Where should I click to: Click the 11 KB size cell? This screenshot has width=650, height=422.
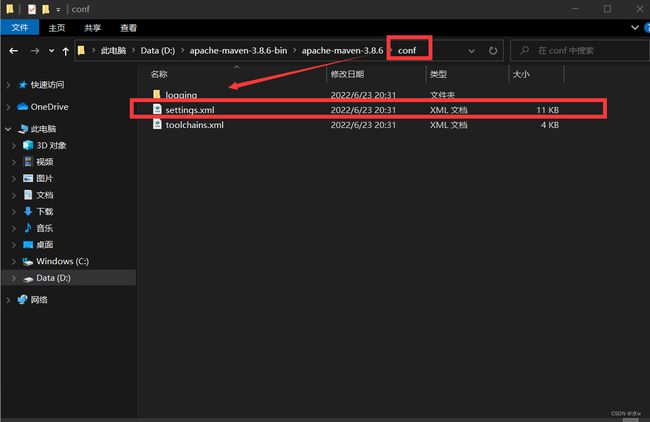547,110
